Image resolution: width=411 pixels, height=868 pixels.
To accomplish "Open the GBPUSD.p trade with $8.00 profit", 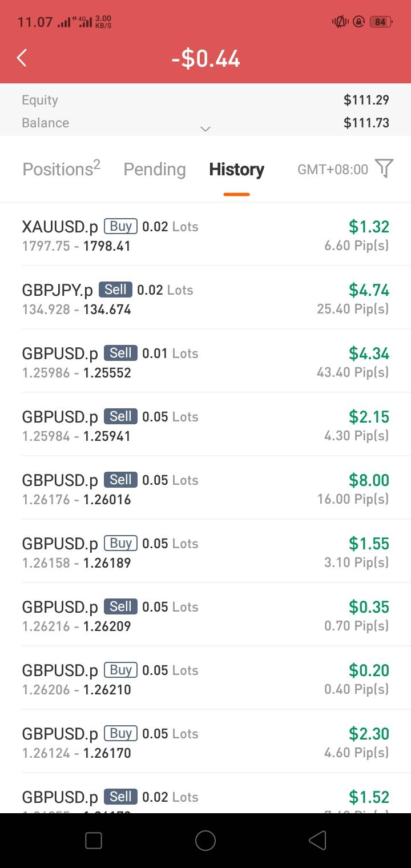I will pyautogui.click(x=205, y=489).
